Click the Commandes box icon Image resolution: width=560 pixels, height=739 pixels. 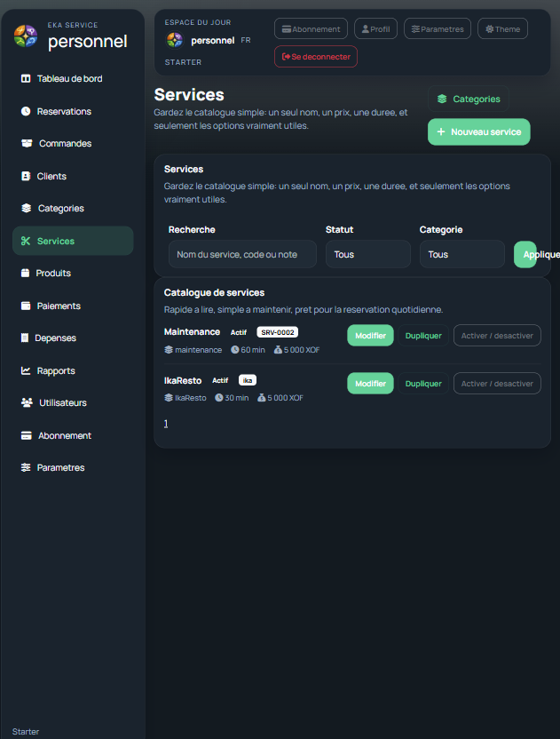27,144
